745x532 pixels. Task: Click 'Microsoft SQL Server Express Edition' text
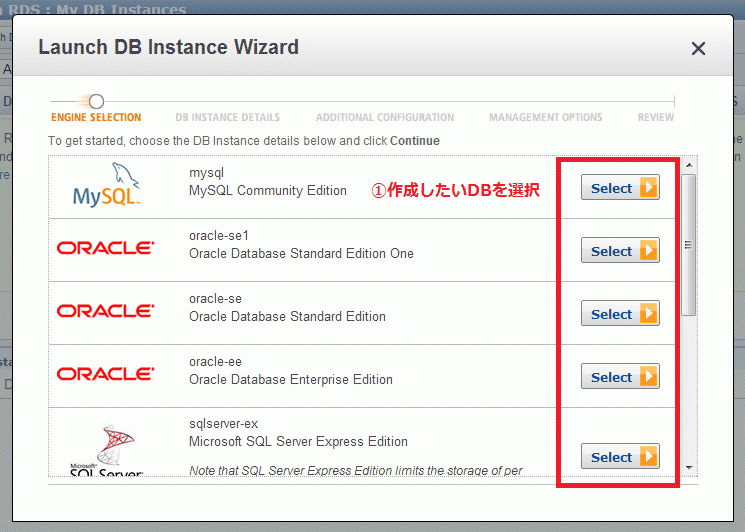coord(298,442)
